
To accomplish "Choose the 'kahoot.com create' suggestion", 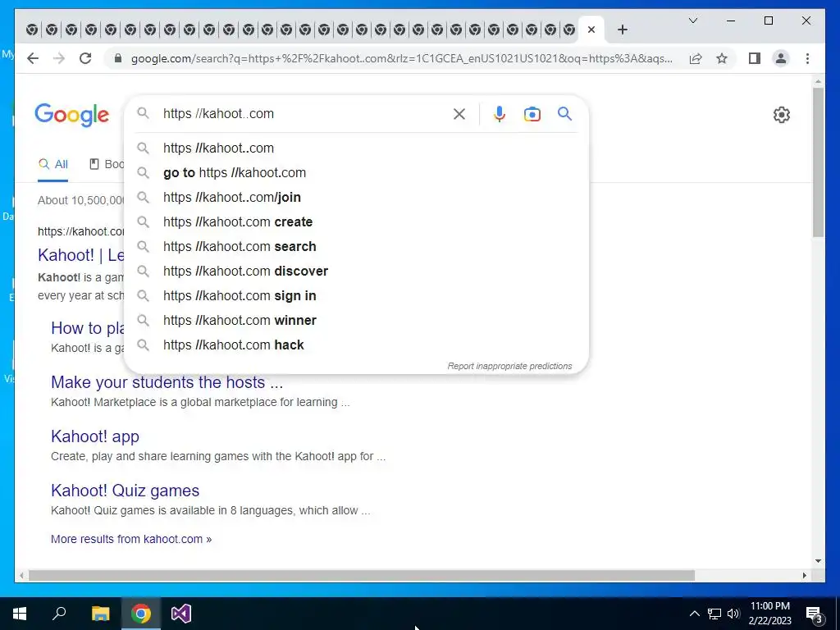I will point(356,221).
